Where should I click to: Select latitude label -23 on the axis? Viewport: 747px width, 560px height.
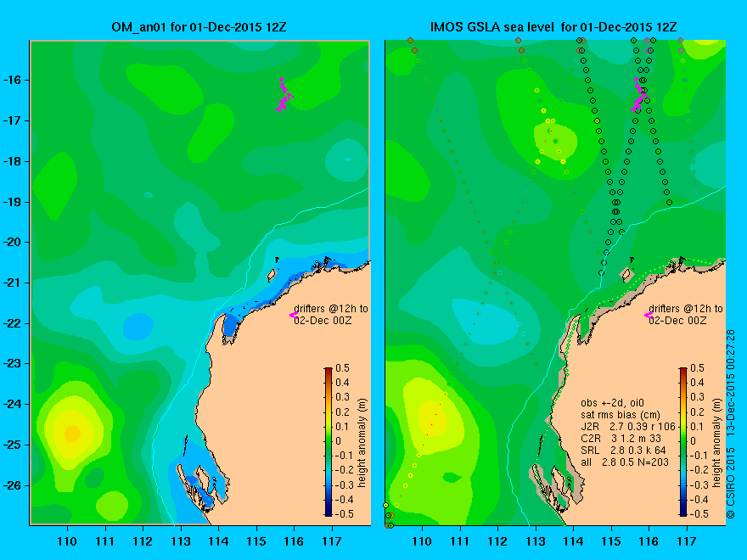[x=13, y=363]
